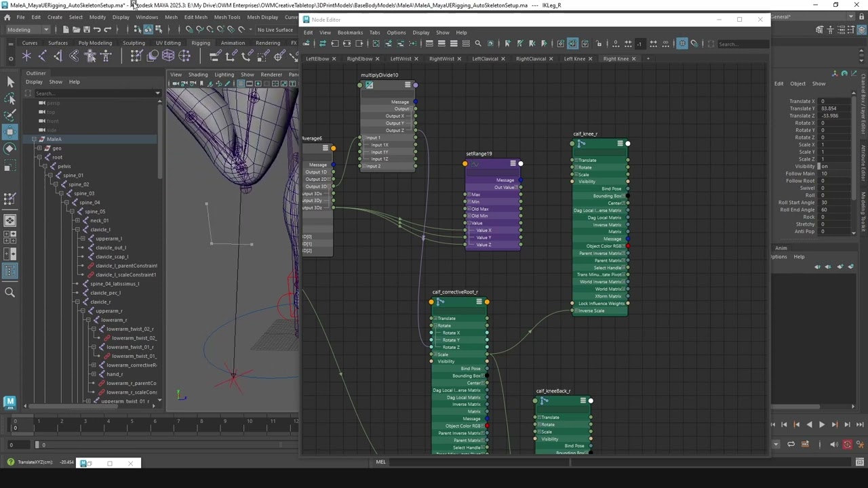The width and height of the screenshot is (868, 488).
Task: Redo the action in the Maya toolbar
Action: click(108, 30)
